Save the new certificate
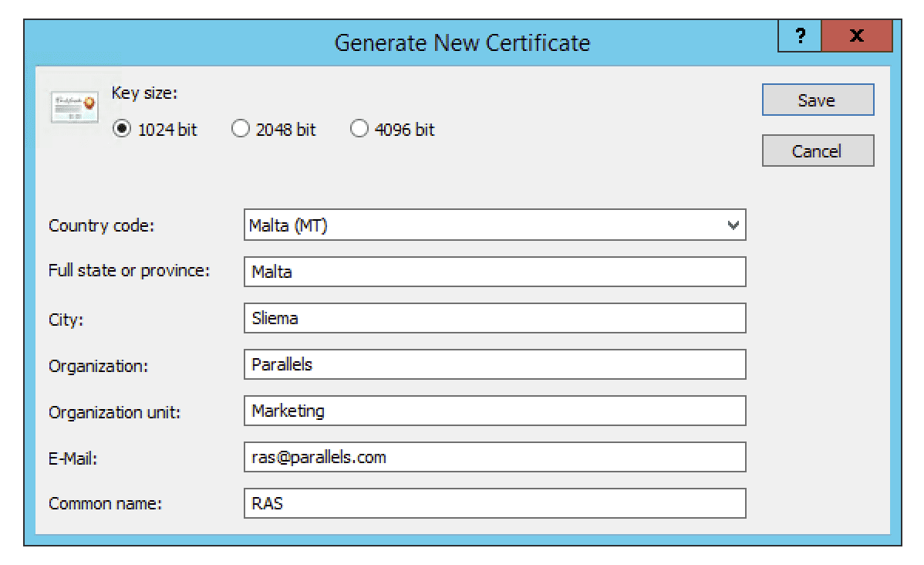The image size is (924, 565). (817, 100)
